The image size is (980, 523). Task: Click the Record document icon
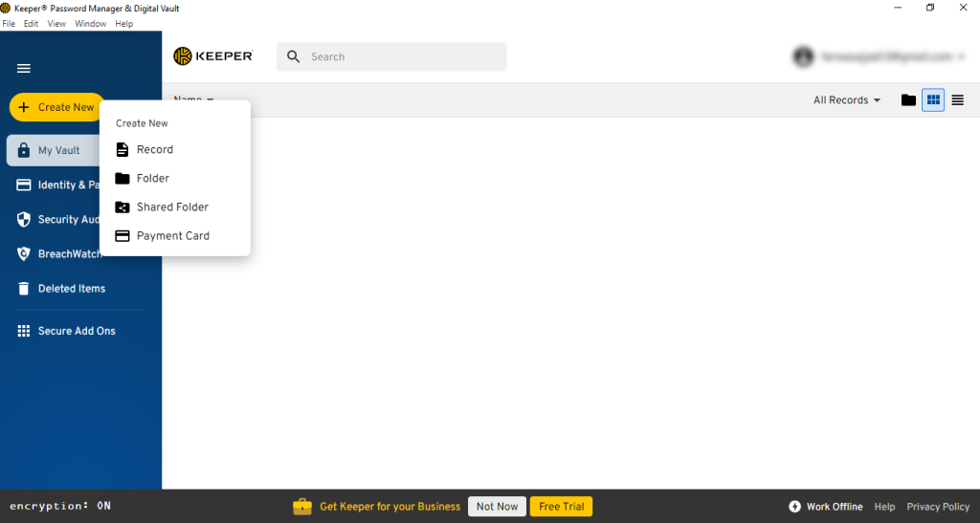[122, 150]
